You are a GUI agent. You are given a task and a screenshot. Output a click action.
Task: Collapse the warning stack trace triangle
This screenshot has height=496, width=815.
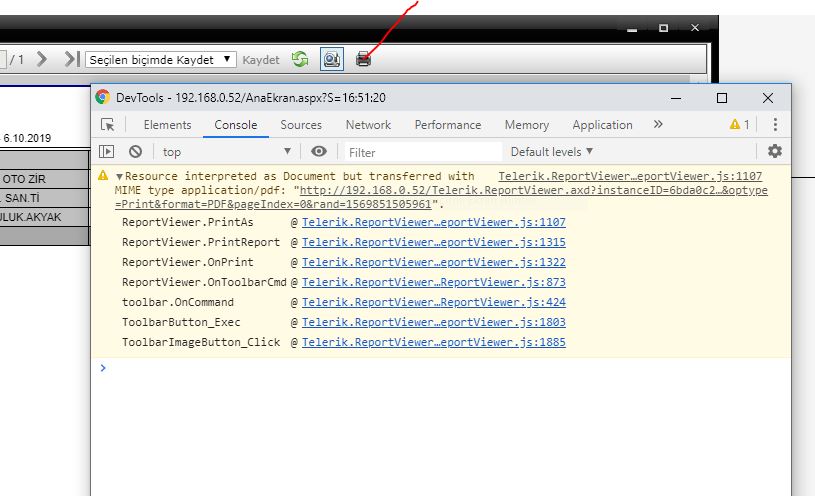(x=119, y=177)
